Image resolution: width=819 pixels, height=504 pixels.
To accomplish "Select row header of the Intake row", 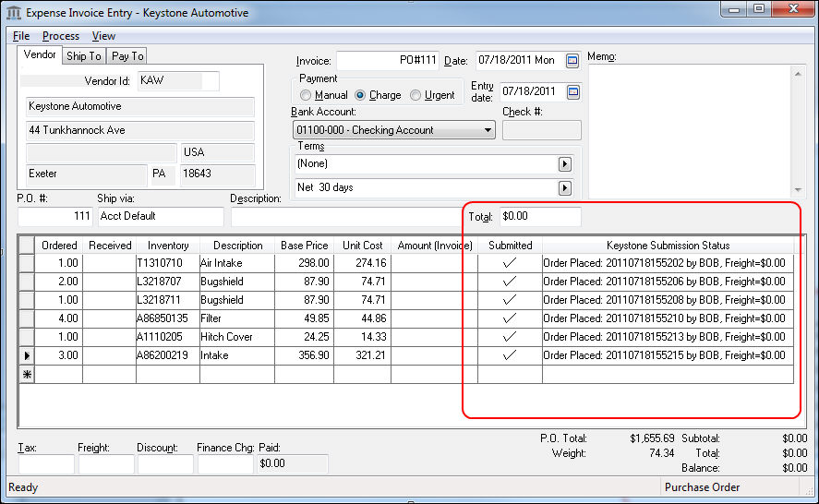I will pos(27,355).
